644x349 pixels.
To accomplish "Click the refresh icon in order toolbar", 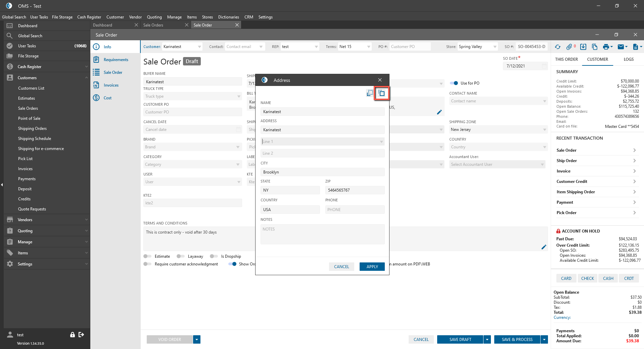I will [558, 47].
